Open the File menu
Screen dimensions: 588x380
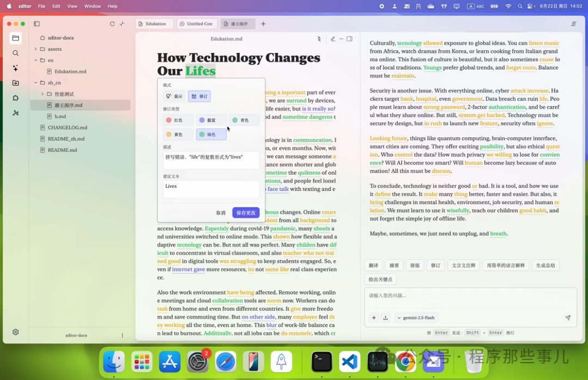click(x=41, y=7)
